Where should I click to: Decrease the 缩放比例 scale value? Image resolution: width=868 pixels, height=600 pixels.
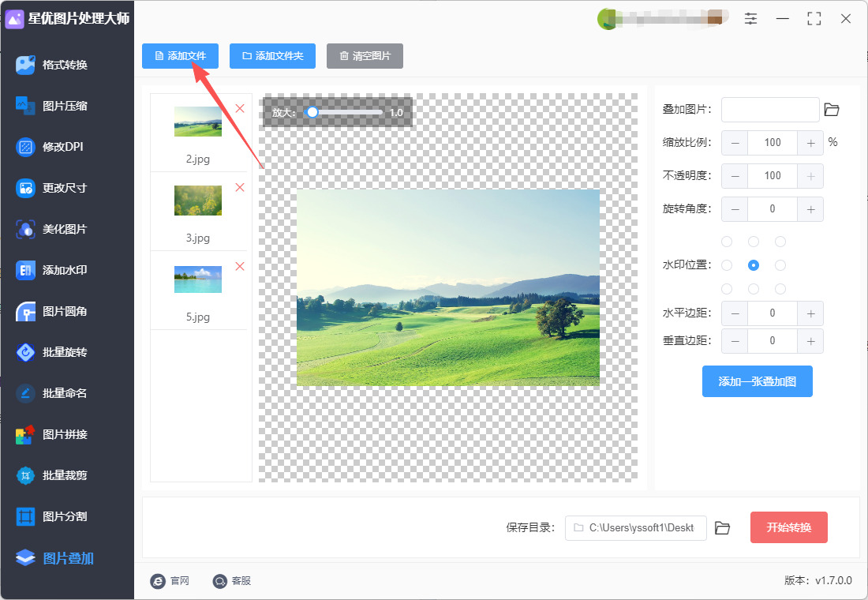point(735,143)
